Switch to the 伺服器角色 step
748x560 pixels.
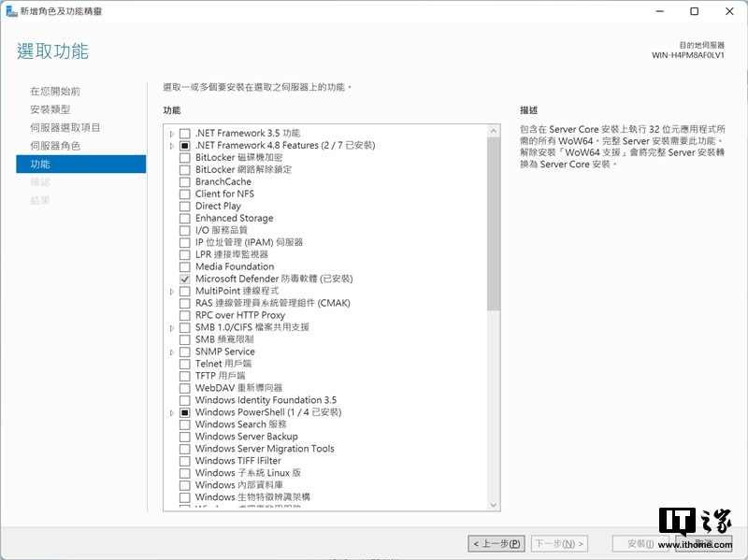(55, 146)
